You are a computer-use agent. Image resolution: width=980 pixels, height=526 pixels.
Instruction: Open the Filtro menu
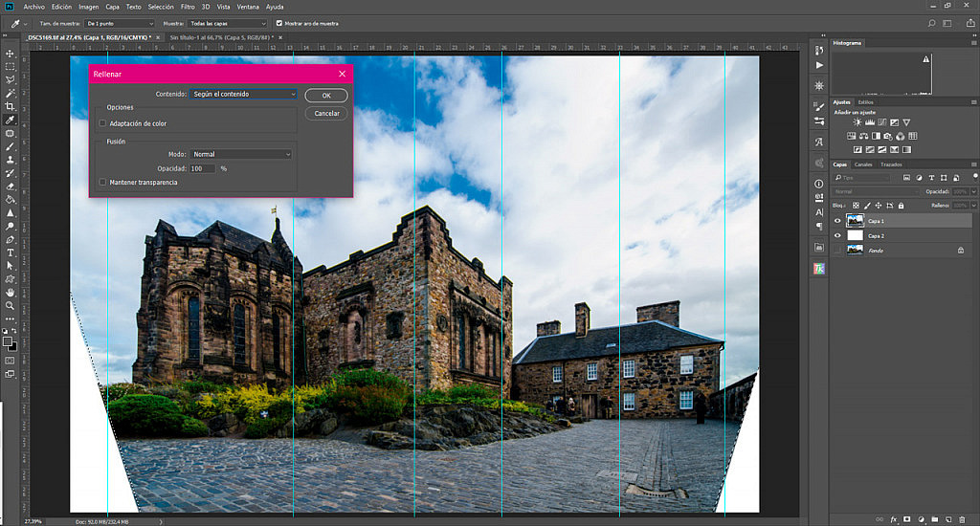[x=188, y=7]
